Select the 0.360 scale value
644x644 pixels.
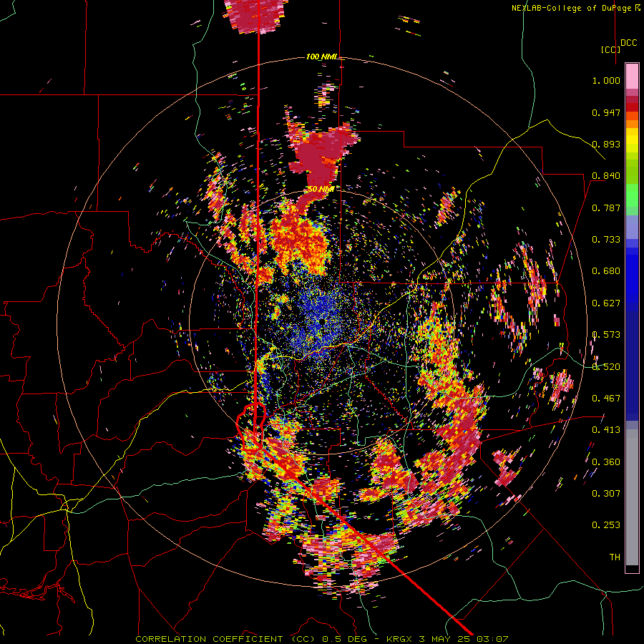pos(606,462)
